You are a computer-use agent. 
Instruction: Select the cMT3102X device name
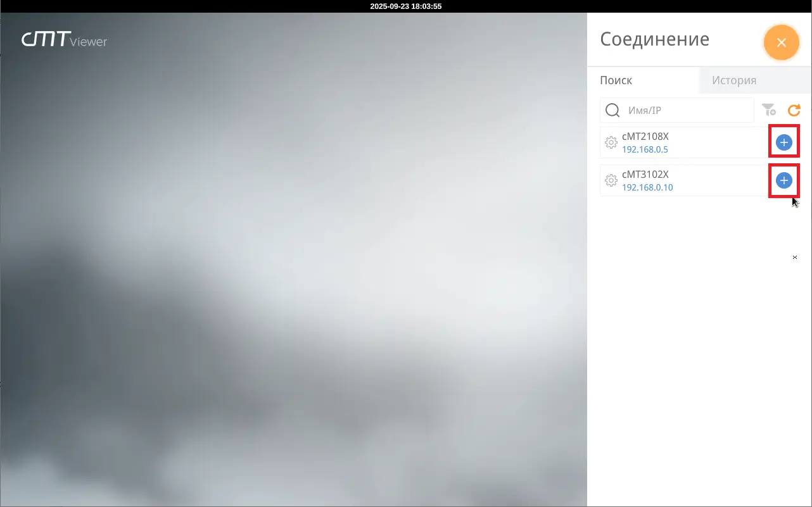point(645,174)
